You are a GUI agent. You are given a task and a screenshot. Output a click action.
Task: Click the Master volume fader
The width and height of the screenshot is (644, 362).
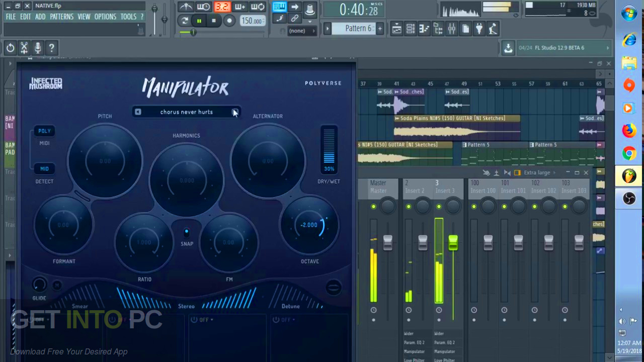(387, 242)
